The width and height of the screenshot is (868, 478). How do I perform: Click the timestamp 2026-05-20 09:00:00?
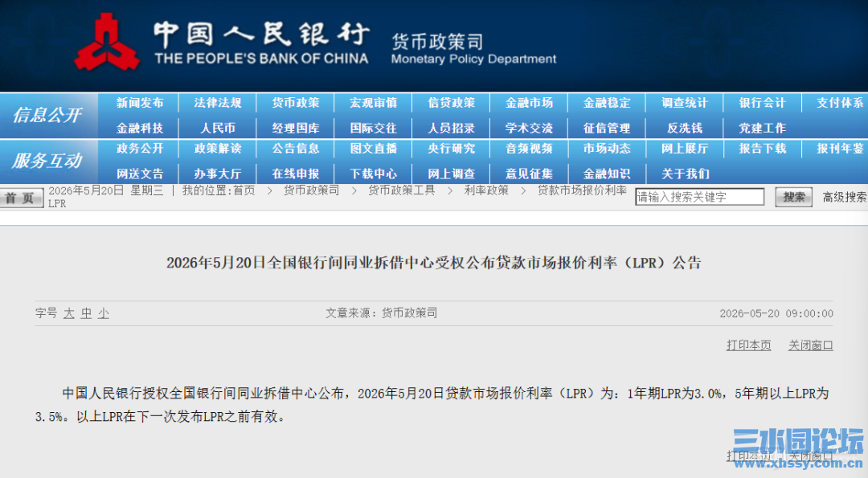coord(776,313)
